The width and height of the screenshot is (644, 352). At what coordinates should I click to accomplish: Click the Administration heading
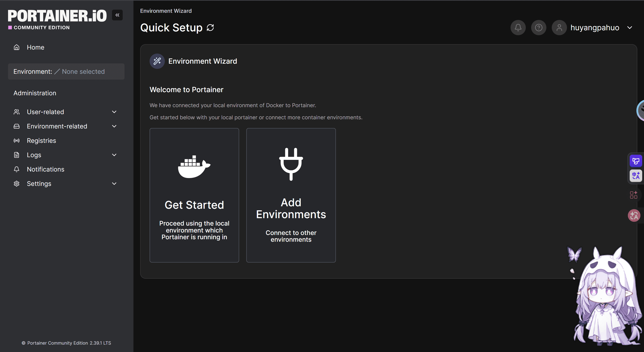click(35, 93)
